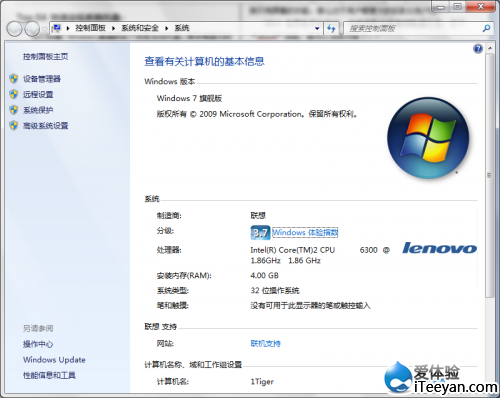This screenshot has width=500, height=398.
Task: Click the 4.00 GB installed memory value
Action: click(x=265, y=276)
